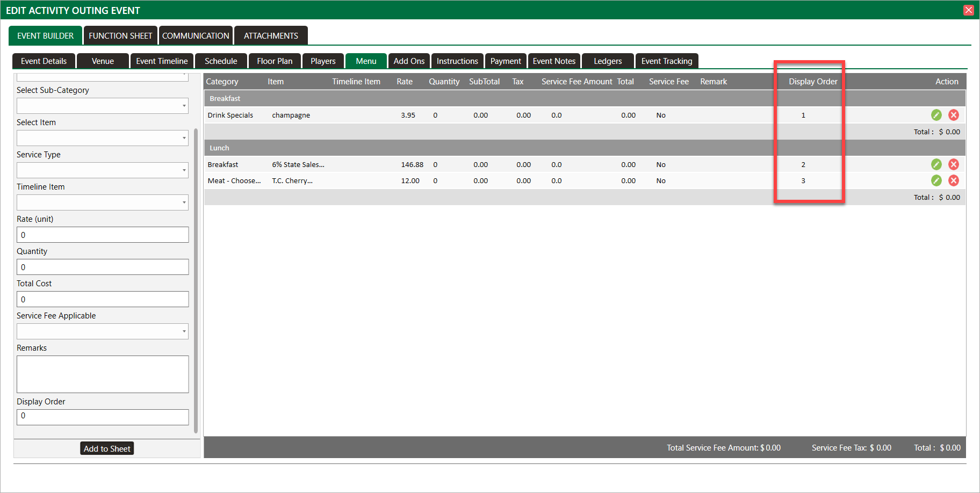
Task: Delete the champagne menu row
Action: pos(954,115)
